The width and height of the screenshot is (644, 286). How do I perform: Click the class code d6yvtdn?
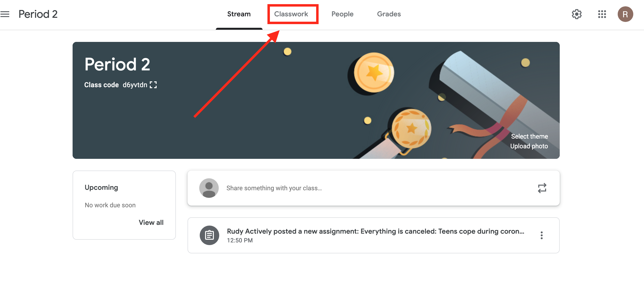[135, 85]
